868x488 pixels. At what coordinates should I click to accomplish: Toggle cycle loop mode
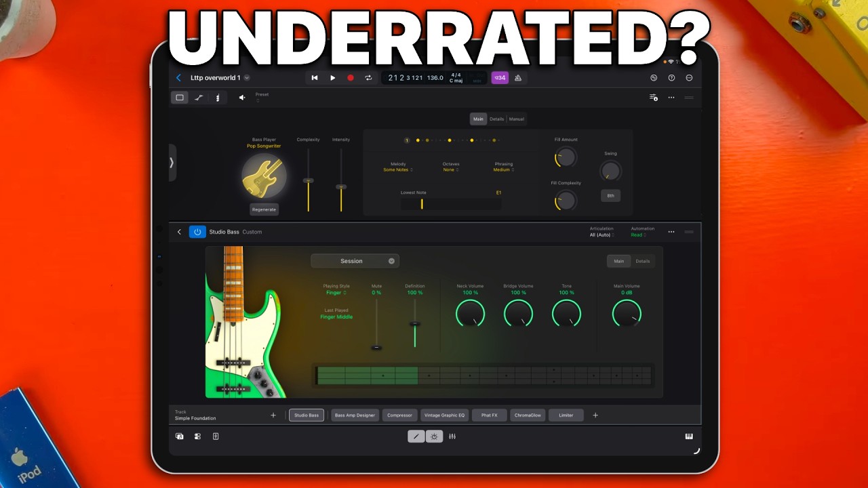(x=368, y=78)
